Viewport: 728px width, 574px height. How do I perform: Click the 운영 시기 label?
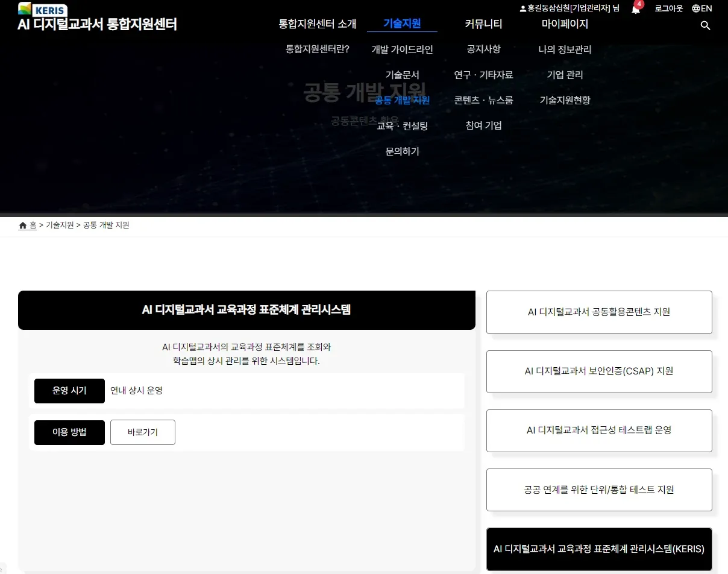pyautogui.click(x=69, y=391)
